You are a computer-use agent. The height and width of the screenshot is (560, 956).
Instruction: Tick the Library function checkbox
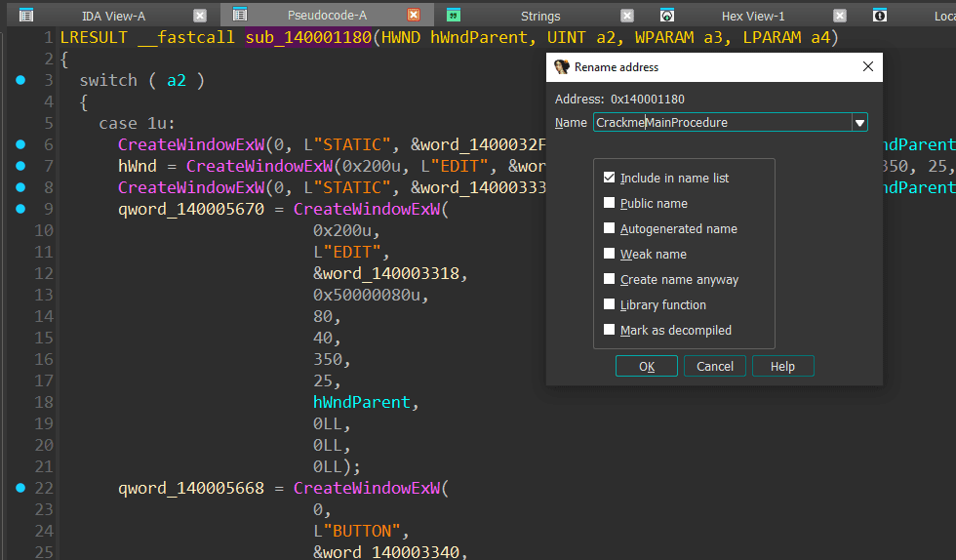[610, 305]
